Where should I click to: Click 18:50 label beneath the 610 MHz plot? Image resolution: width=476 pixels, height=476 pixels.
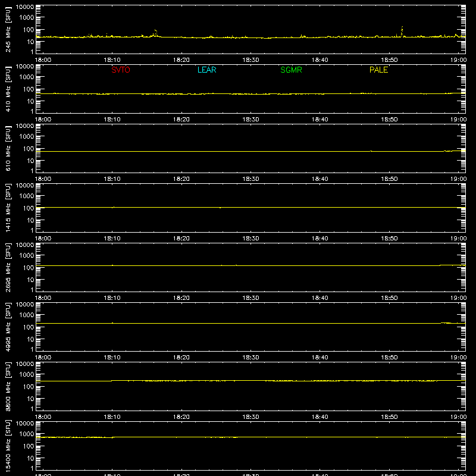point(389,179)
